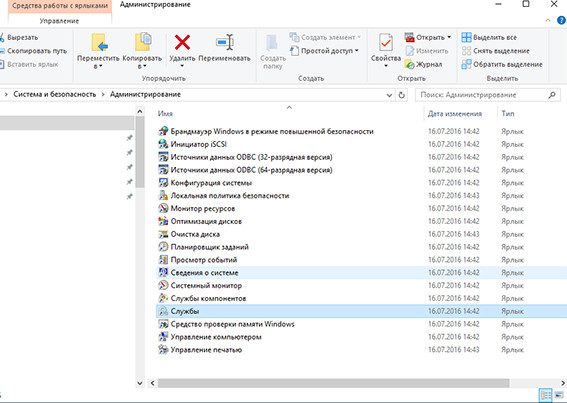
Task: Sort by the Имя column header
Action: click(x=165, y=114)
